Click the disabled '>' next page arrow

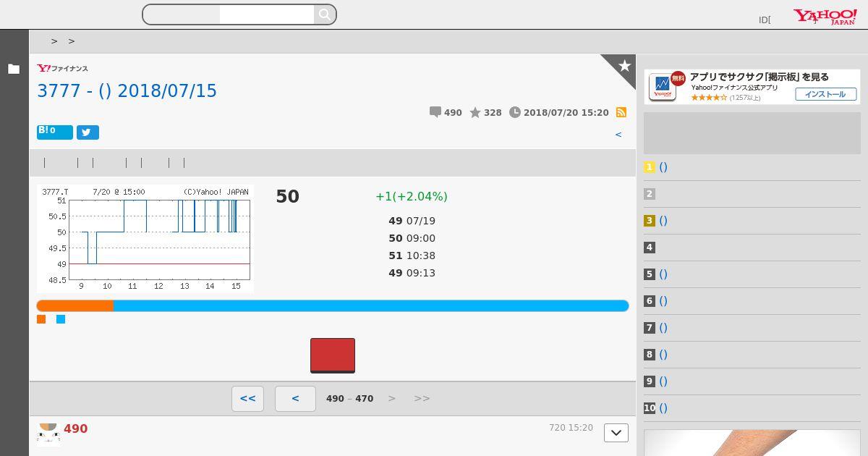[392, 399]
